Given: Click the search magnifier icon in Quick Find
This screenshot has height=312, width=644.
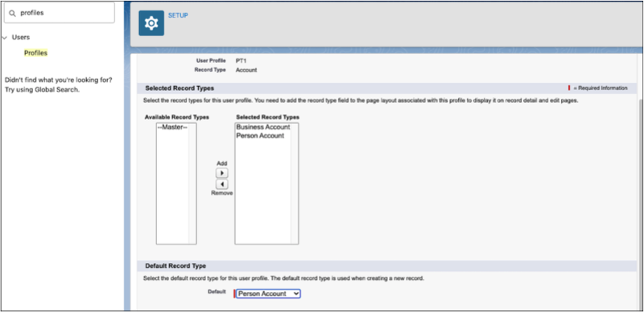Looking at the screenshot, I should (12, 13).
